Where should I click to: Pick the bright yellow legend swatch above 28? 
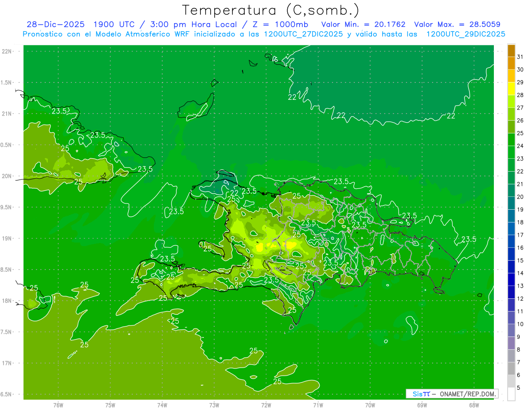point(511,89)
